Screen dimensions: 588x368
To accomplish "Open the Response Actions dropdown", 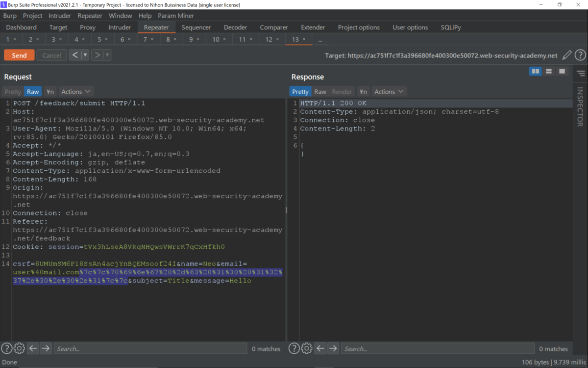I will [x=389, y=91].
